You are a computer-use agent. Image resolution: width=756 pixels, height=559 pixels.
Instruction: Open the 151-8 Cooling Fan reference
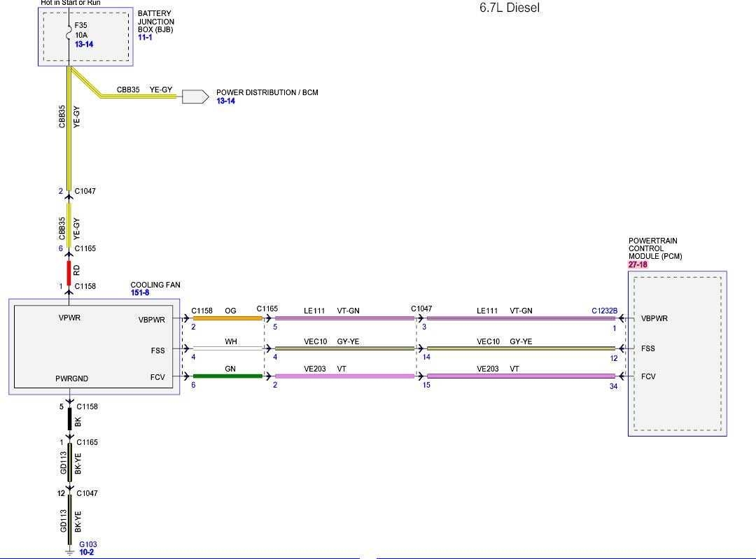tap(139, 292)
